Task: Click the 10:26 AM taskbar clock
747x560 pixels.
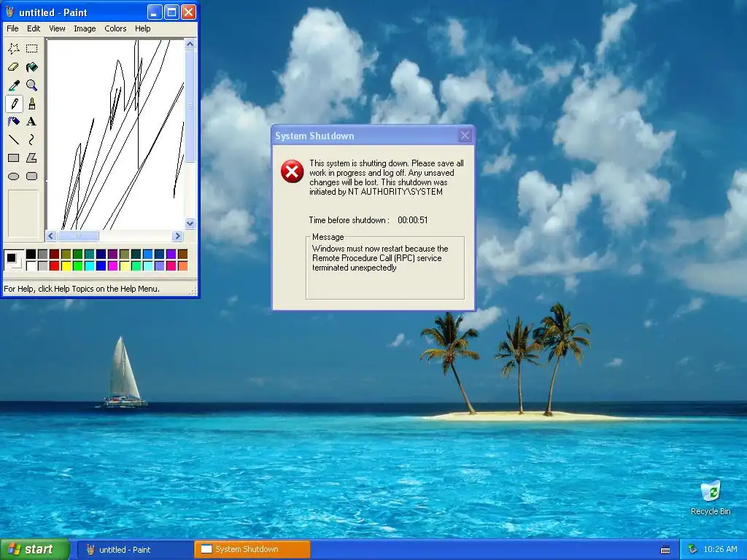Action: click(720, 550)
